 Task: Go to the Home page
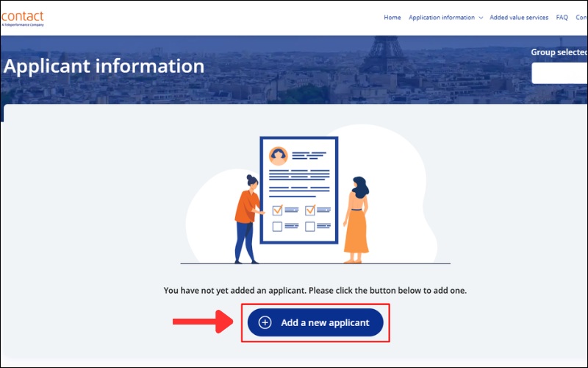tap(392, 18)
